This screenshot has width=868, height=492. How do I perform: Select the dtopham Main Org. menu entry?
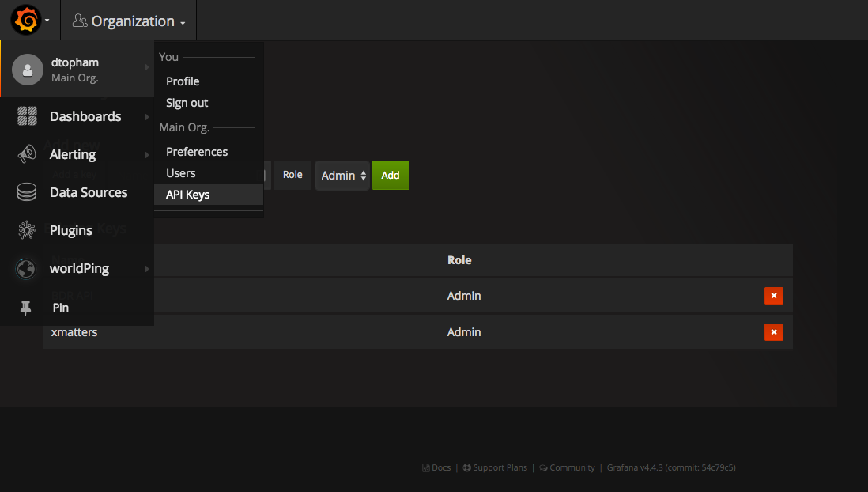click(77, 70)
